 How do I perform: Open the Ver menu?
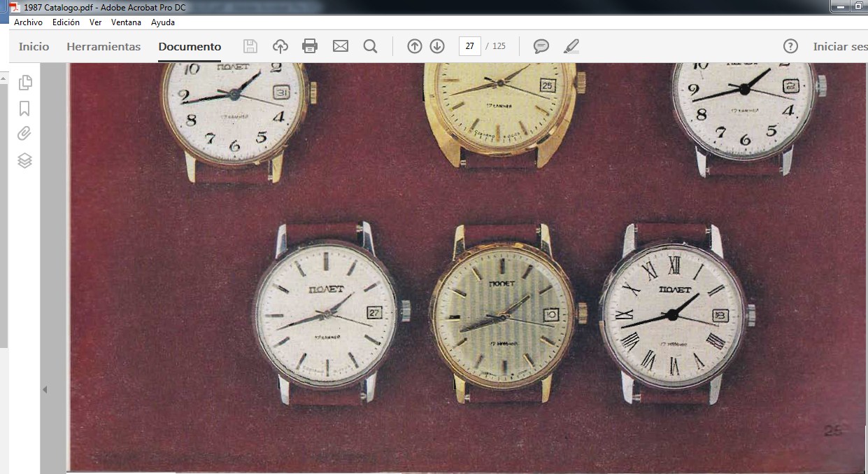point(95,22)
